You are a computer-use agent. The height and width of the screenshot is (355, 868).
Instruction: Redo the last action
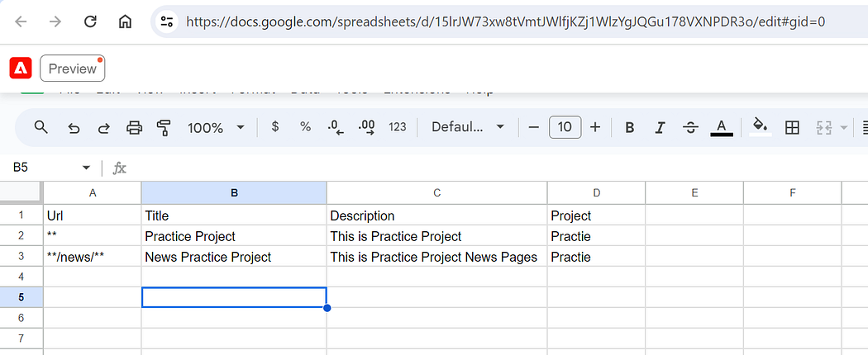tap(103, 128)
